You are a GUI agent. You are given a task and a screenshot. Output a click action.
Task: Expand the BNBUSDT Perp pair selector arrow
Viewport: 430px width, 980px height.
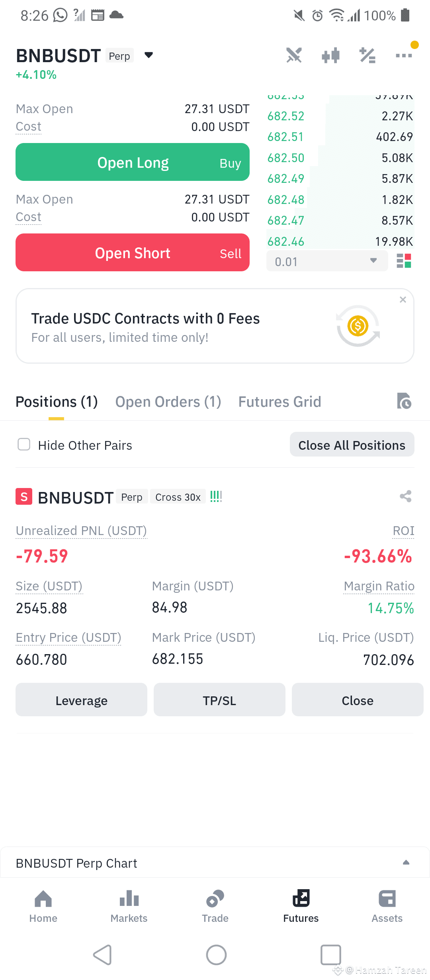pyautogui.click(x=149, y=55)
